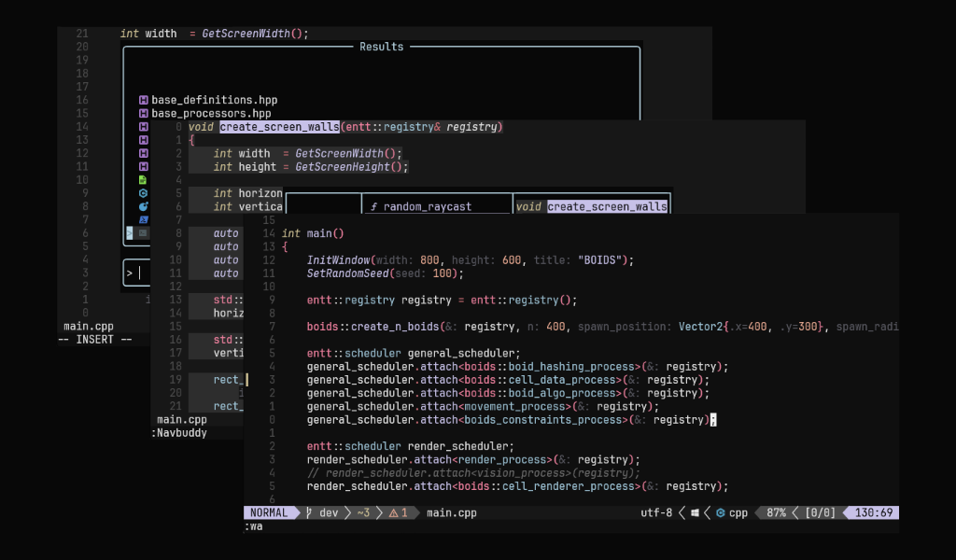Image resolution: width=956 pixels, height=560 pixels.
Task: Click the boid_hashing_process attach line
Action: tap(517, 367)
